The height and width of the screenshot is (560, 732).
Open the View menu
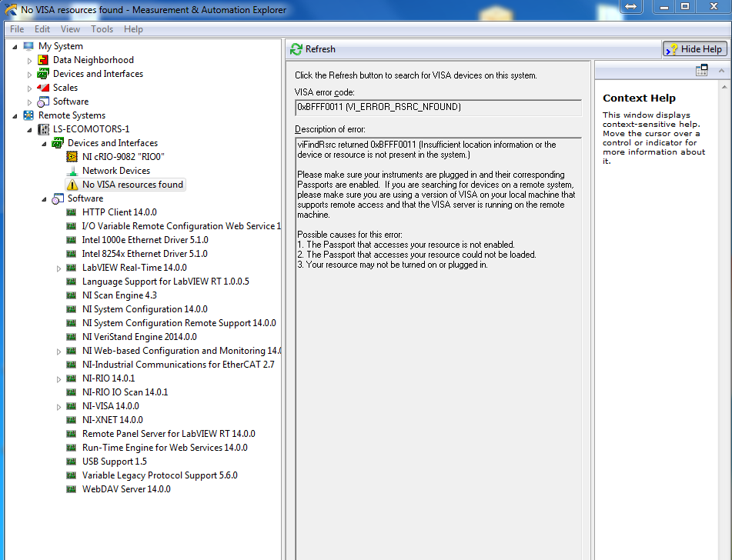pos(70,29)
